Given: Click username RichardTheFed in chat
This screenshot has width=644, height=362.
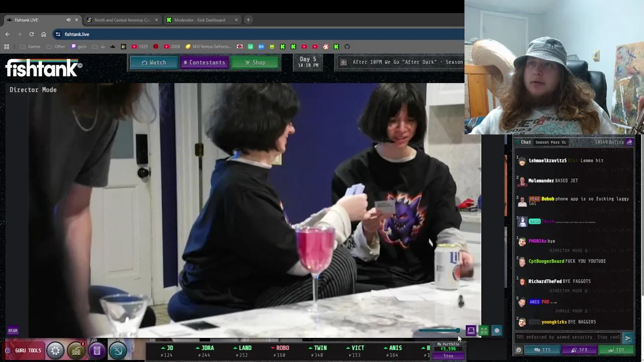Looking at the screenshot, I should click(545, 281).
